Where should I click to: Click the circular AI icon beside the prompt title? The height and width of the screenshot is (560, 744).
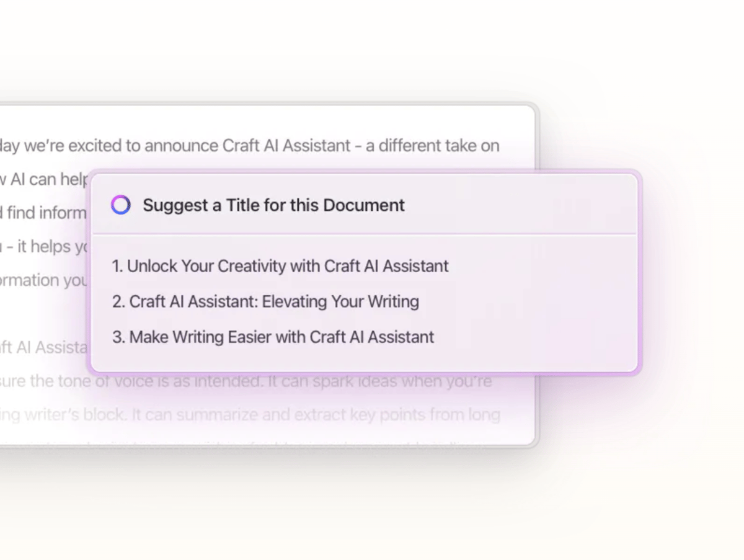coord(120,205)
